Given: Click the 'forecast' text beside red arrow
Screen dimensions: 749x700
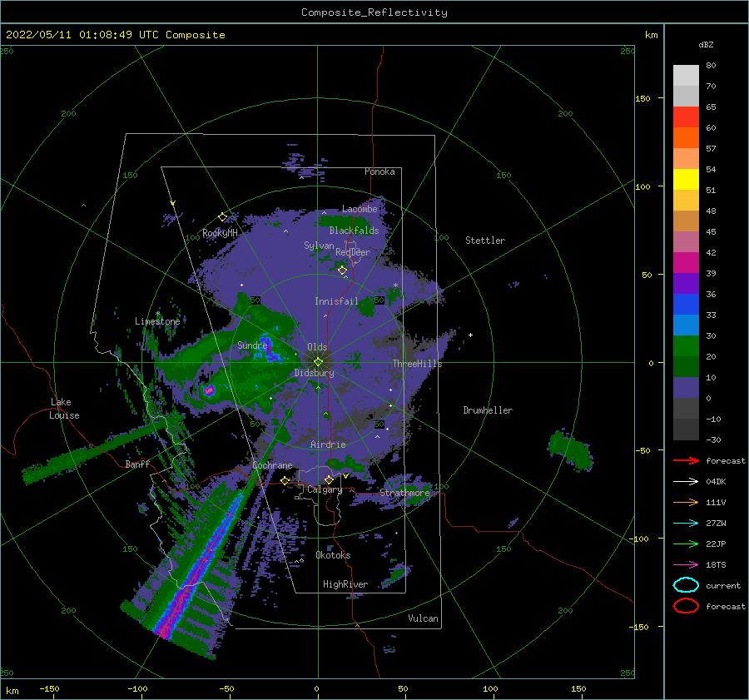Looking at the screenshot, I should [x=726, y=460].
